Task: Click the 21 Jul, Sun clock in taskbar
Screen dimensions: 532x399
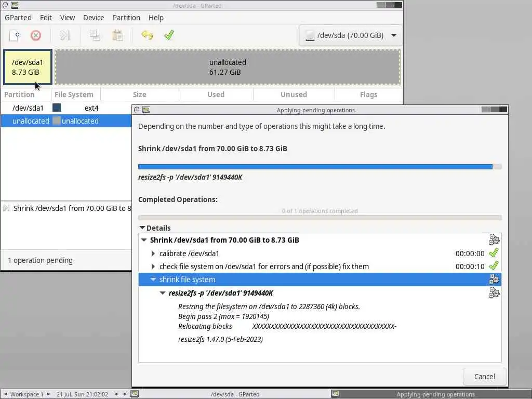Action: [x=82, y=394]
